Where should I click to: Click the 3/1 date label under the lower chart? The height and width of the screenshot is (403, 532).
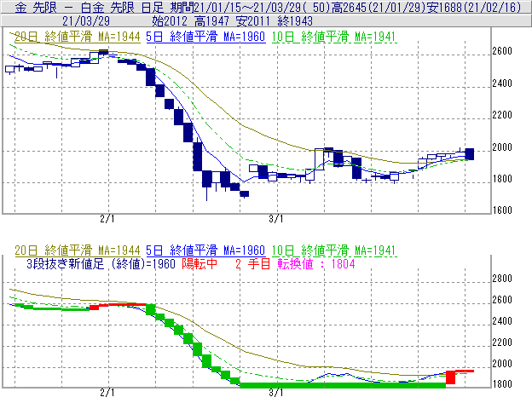(276, 393)
